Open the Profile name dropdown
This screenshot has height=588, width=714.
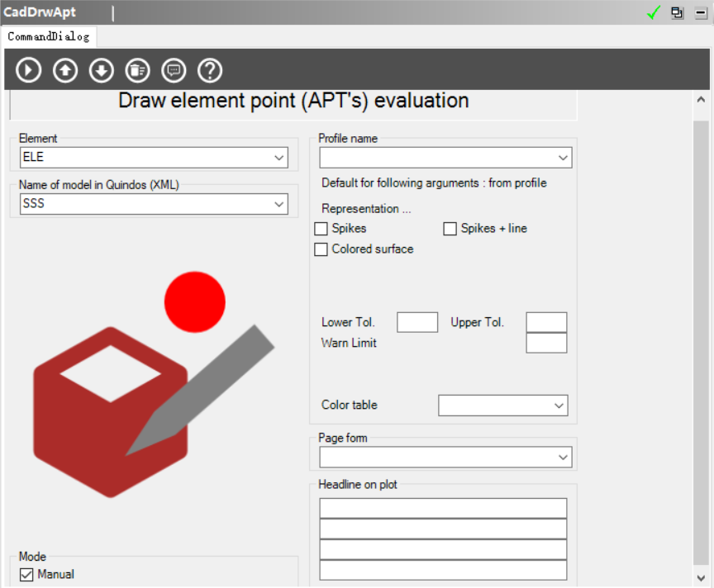562,158
